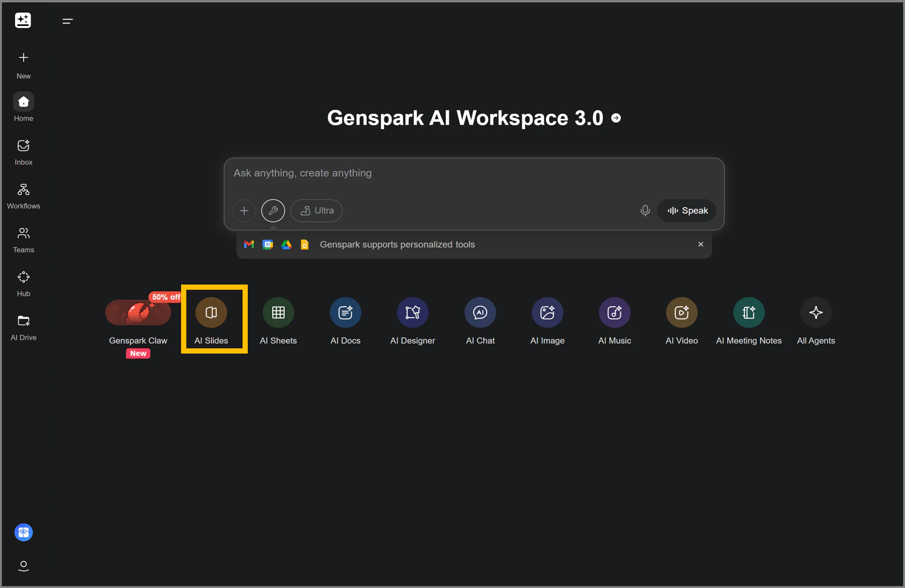Open AI Slides
The height and width of the screenshot is (588, 905).
click(211, 322)
